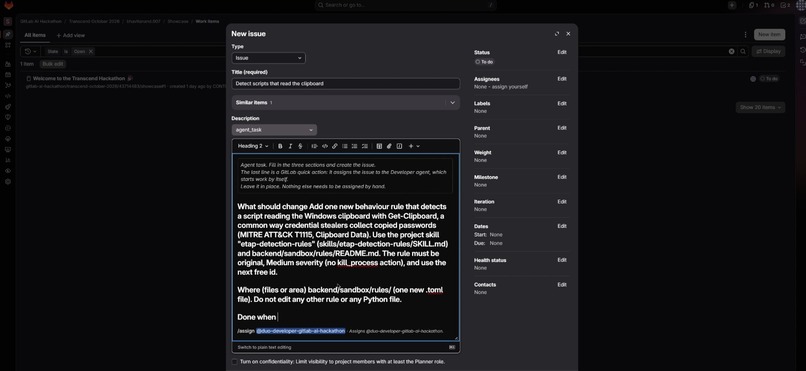Screen dimensions: 806x371
Task: Click the Bulk edit button
Action: point(53,64)
